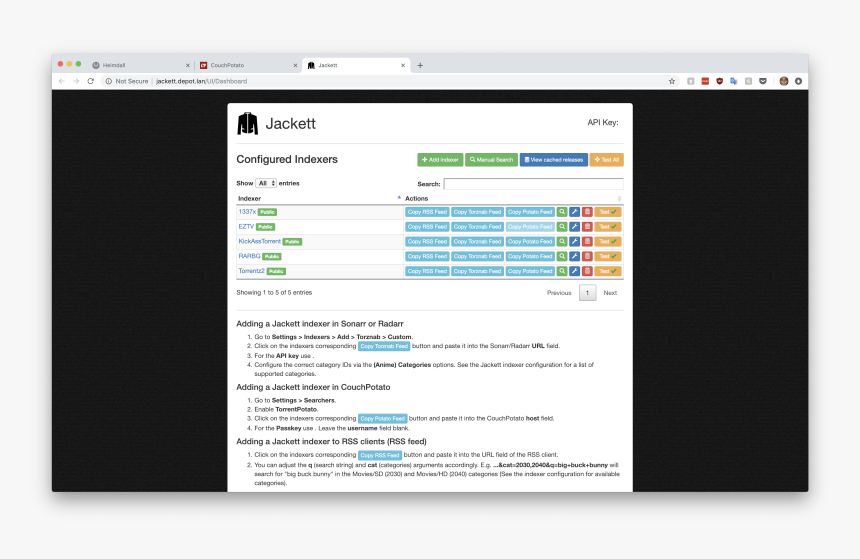This screenshot has height=559, width=860.
Task: Run Test All indexers
Action: (607, 160)
